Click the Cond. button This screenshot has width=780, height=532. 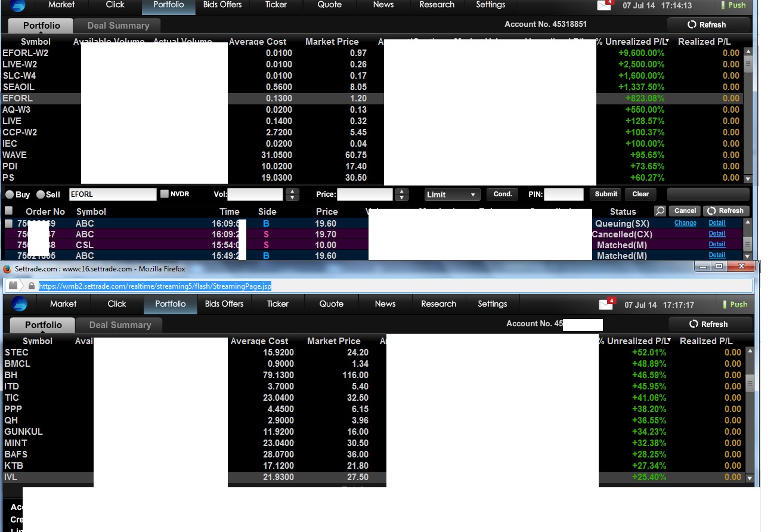(503, 194)
